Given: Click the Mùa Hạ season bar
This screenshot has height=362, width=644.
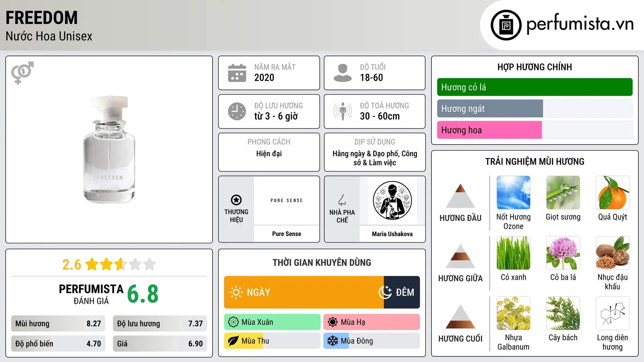Looking at the screenshot, I should point(372,322).
